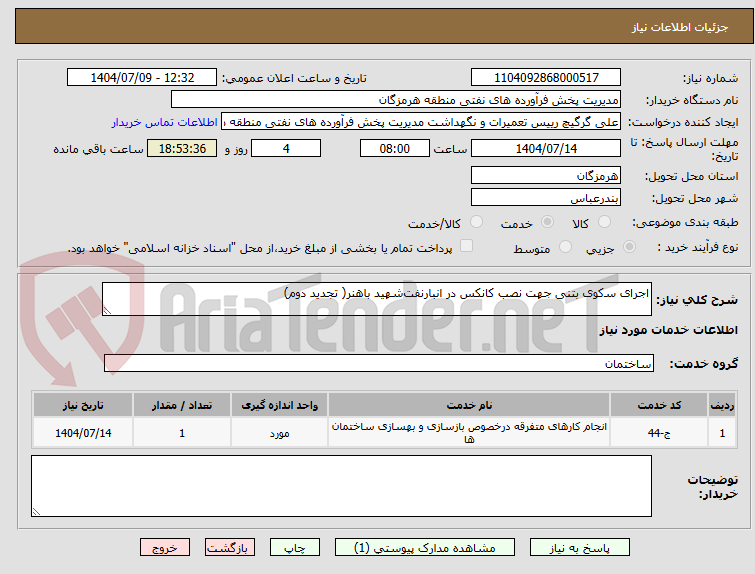Viewport: 755px width, 574px height.
Task: Click the خروج exit button
Action: pos(165,548)
